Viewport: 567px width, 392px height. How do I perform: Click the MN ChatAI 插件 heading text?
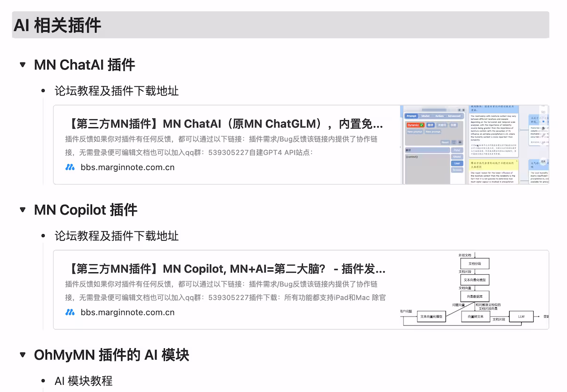(x=84, y=65)
